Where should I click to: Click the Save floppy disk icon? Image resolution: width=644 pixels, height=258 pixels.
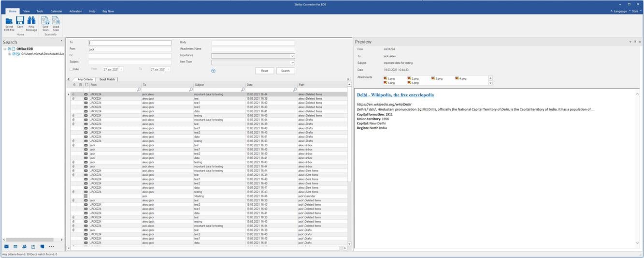click(x=20, y=21)
